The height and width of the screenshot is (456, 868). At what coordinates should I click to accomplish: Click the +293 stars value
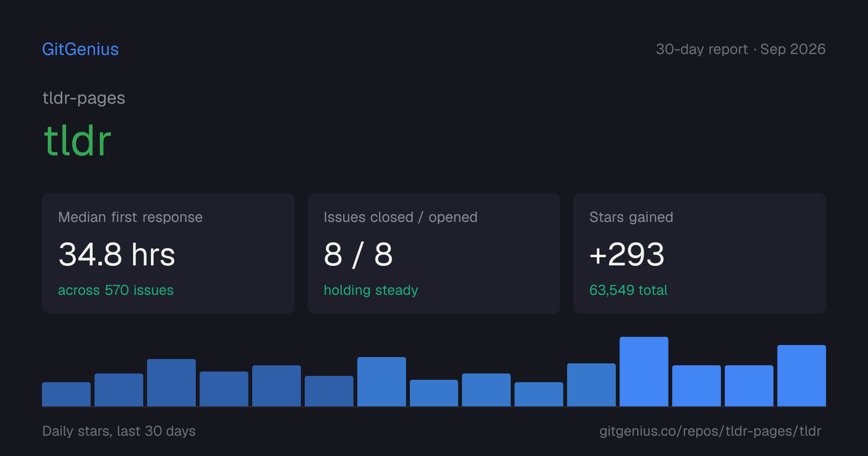tap(627, 254)
